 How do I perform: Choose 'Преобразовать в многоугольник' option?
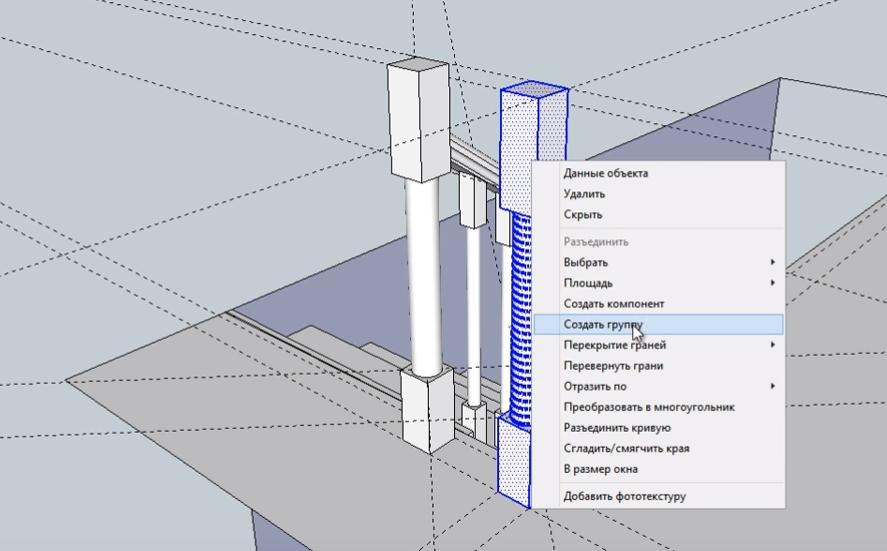[x=648, y=407]
